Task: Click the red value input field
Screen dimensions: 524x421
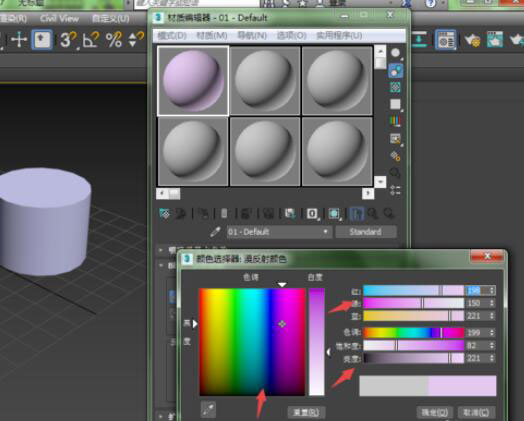Action: tap(477, 290)
